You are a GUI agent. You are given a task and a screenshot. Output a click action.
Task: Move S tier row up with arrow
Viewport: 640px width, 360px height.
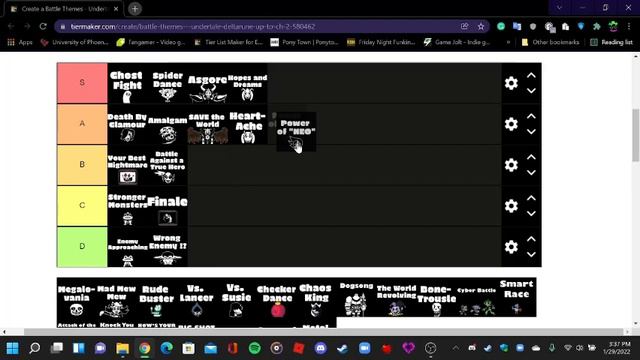(x=531, y=76)
